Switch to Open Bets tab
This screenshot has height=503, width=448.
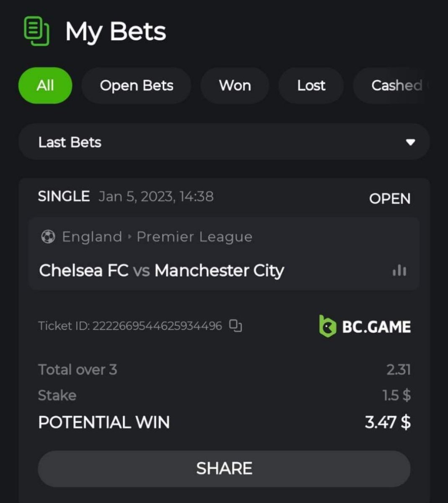(x=137, y=86)
